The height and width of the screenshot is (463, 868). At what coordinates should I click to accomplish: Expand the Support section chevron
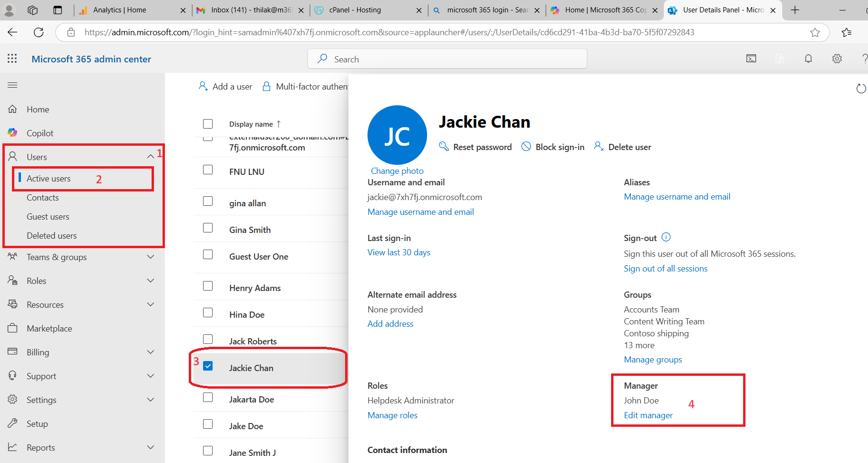coord(151,376)
